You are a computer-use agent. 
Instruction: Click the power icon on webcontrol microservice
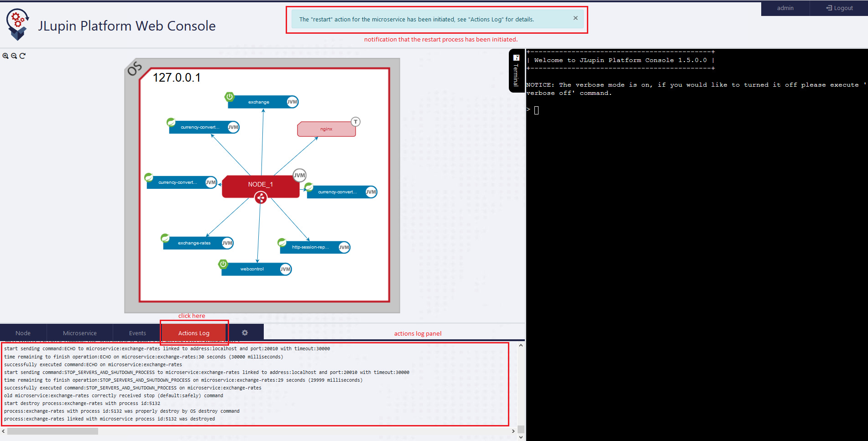click(x=223, y=264)
